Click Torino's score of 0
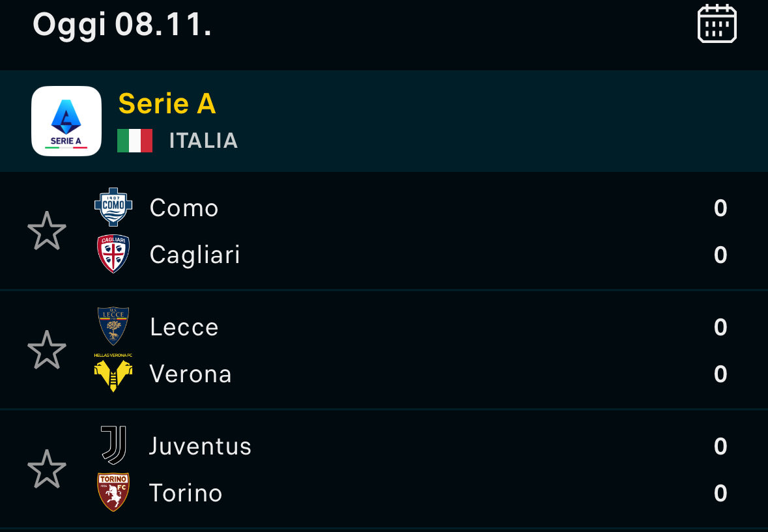 (x=720, y=493)
